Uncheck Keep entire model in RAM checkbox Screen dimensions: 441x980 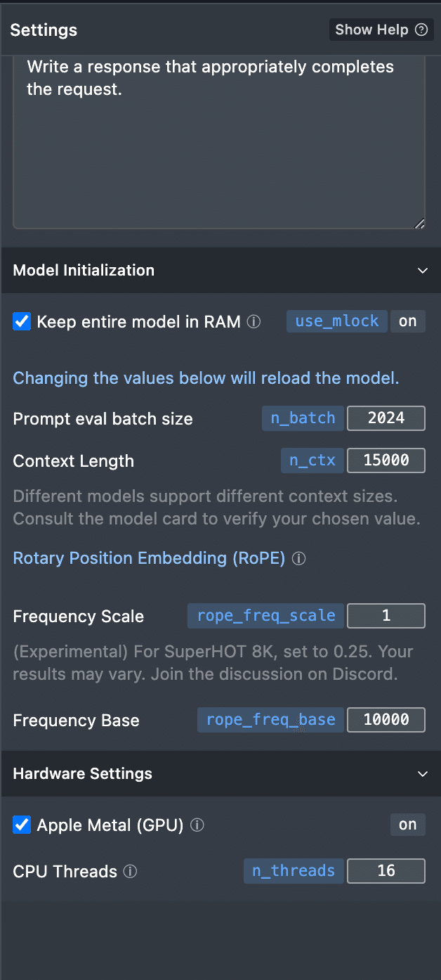click(22, 322)
